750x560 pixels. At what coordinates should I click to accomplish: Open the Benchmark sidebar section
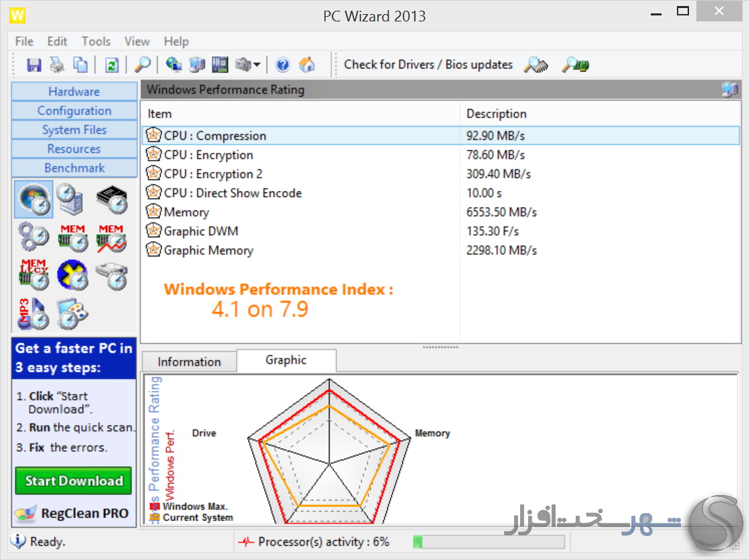74,168
